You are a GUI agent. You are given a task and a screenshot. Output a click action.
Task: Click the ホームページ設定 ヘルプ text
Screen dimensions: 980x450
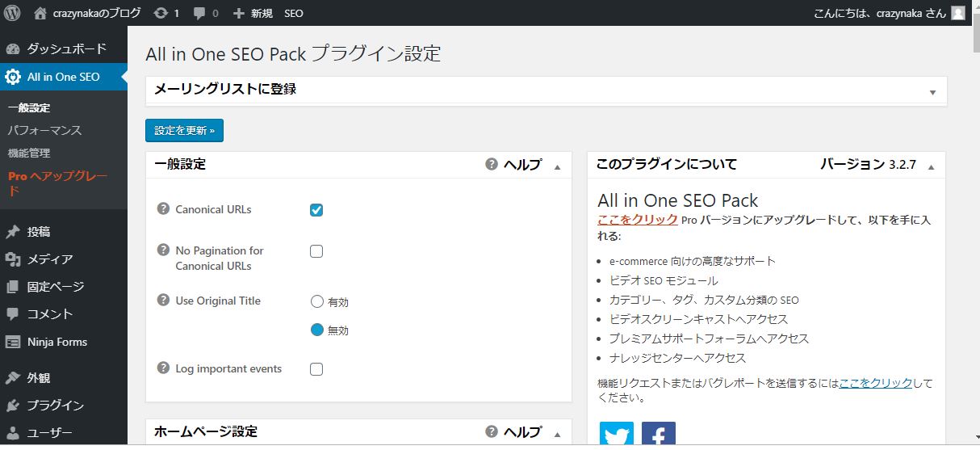pyautogui.click(x=523, y=431)
